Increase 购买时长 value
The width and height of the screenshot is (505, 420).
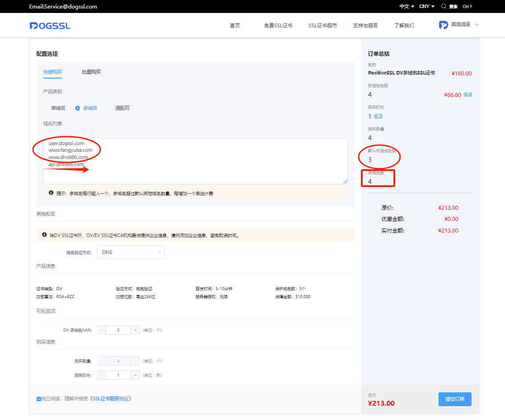(x=135, y=375)
